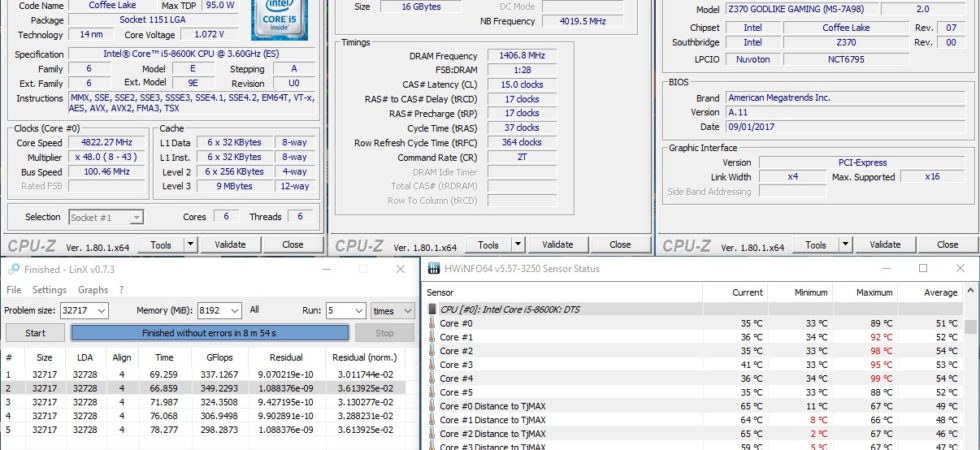Select LinX result row with 298.2873 GFlops
The height and width of the screenshot is (450, 980).
203,429
